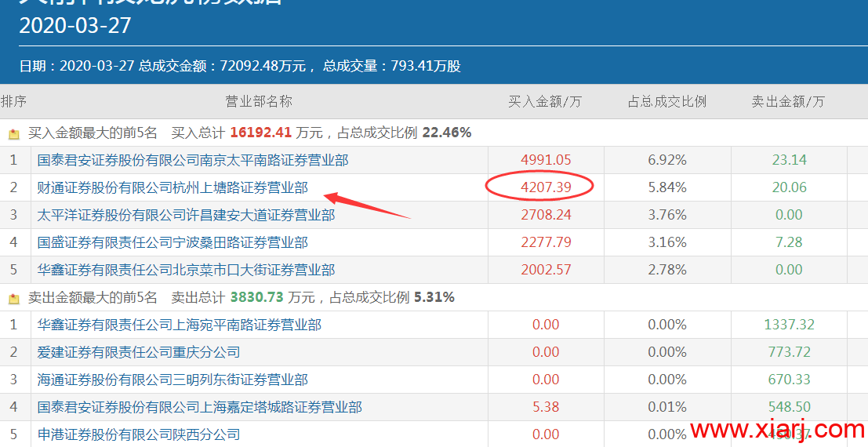Click the 排序 column header
868x447 pixels.
point(14,101)
